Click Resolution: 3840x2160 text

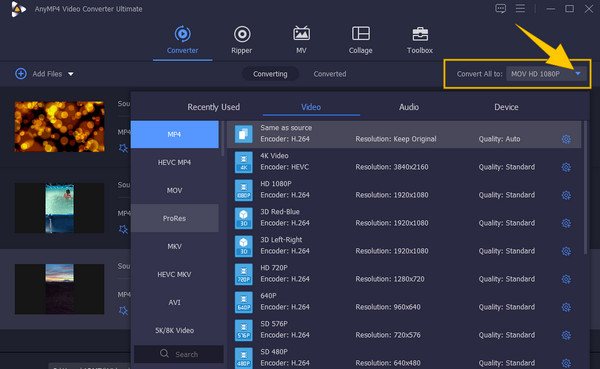coord(392,167)
